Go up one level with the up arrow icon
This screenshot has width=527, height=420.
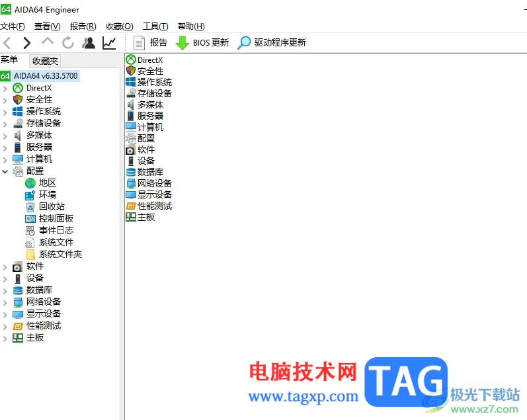point(48,42)
